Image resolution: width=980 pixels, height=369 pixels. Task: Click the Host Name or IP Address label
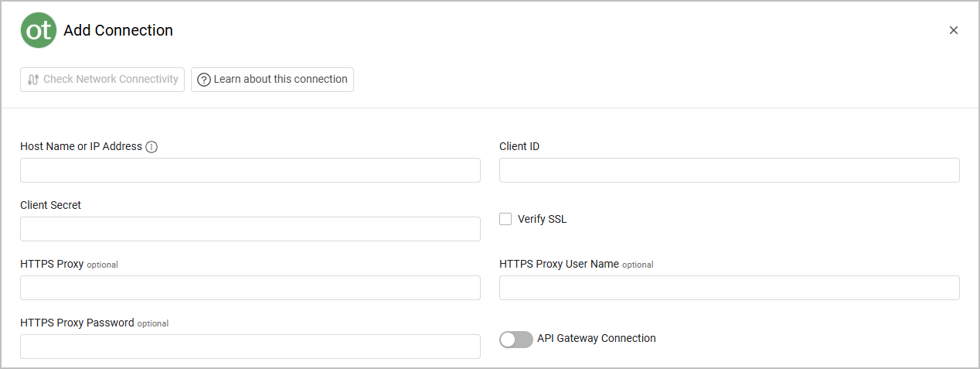(x=81, y=146)
